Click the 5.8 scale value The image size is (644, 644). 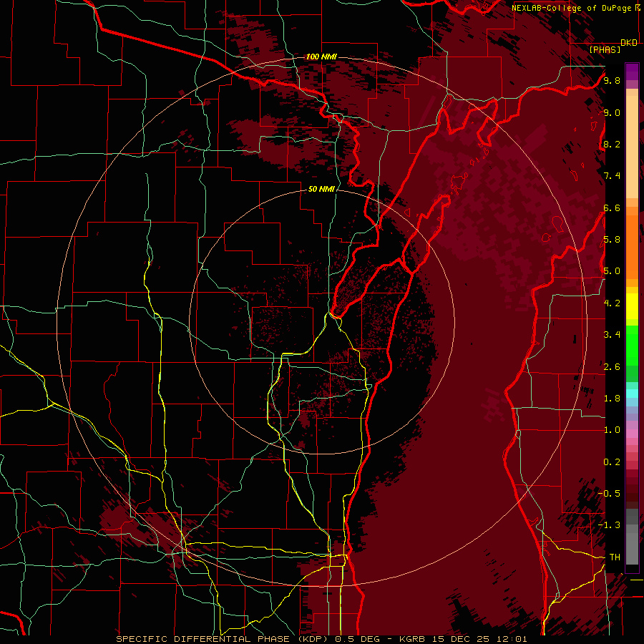tap(612, 240)
